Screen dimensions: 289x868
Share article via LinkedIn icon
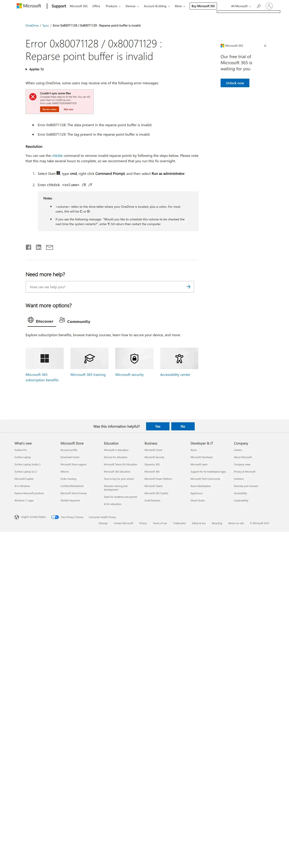39,247
